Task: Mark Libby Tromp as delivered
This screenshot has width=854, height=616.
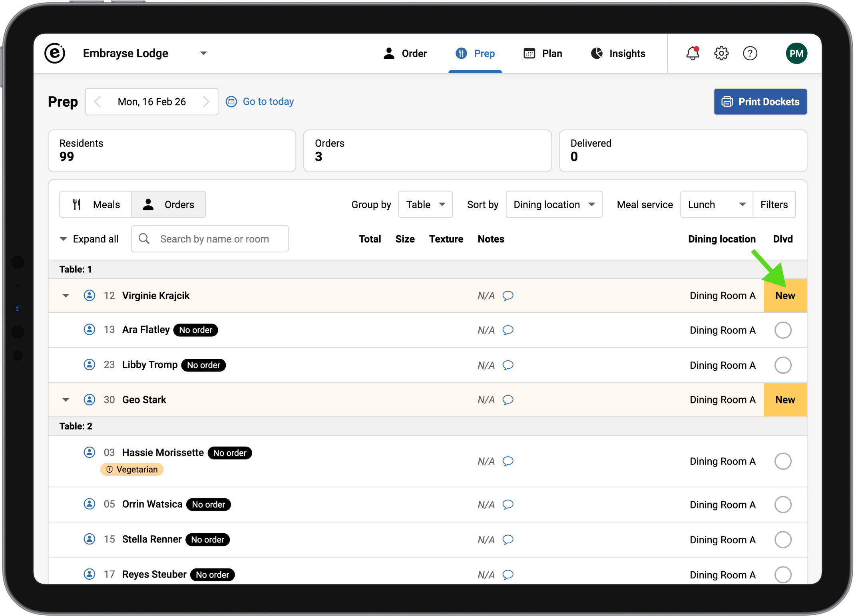Action: [x=782, y=365]
